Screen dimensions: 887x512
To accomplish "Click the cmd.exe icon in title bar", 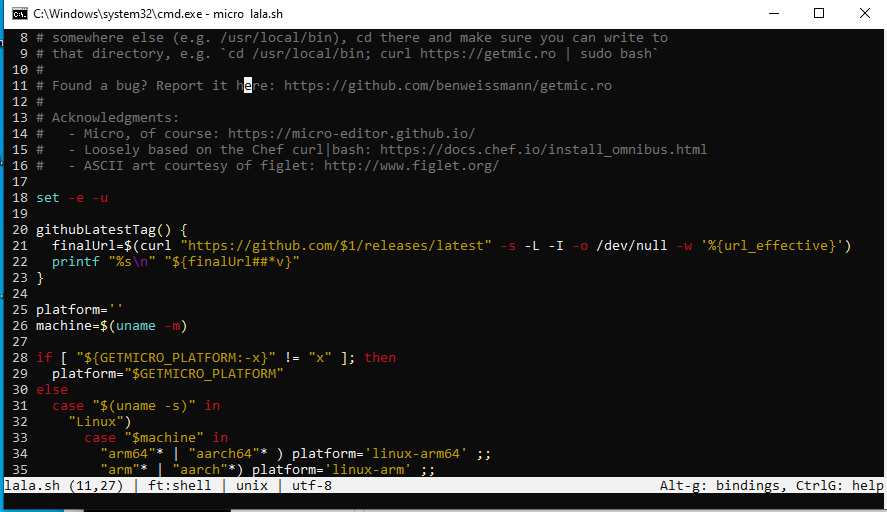I will (x=20, y=14).
